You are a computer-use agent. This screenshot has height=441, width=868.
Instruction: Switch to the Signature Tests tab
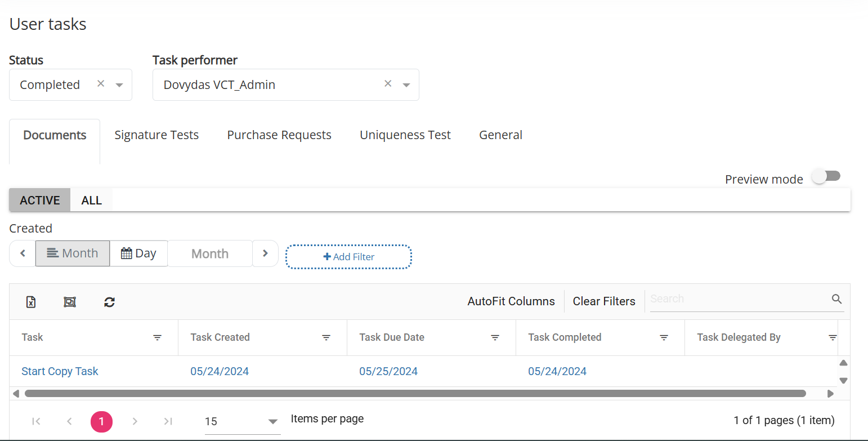[156, 135]
